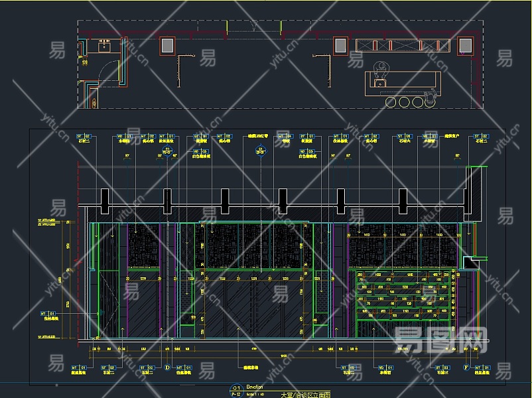Click the drawing number bubble 01 / P-12

[237, 391]
